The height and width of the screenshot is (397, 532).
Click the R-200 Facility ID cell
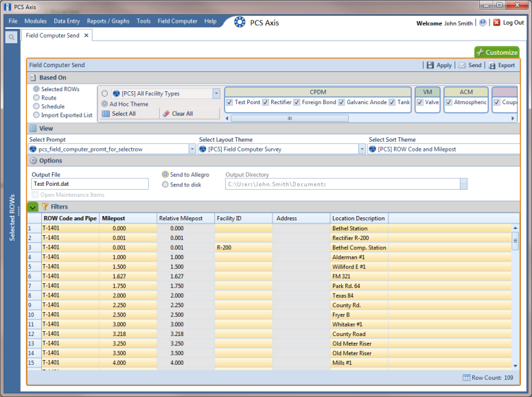point(243,248)
